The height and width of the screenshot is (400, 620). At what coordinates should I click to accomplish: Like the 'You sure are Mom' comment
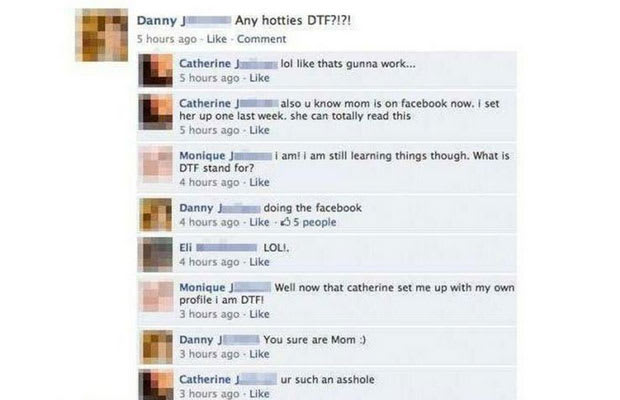click(259, 354)
